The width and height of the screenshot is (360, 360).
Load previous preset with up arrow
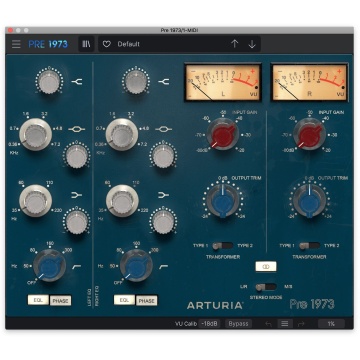tap(235, 44)
